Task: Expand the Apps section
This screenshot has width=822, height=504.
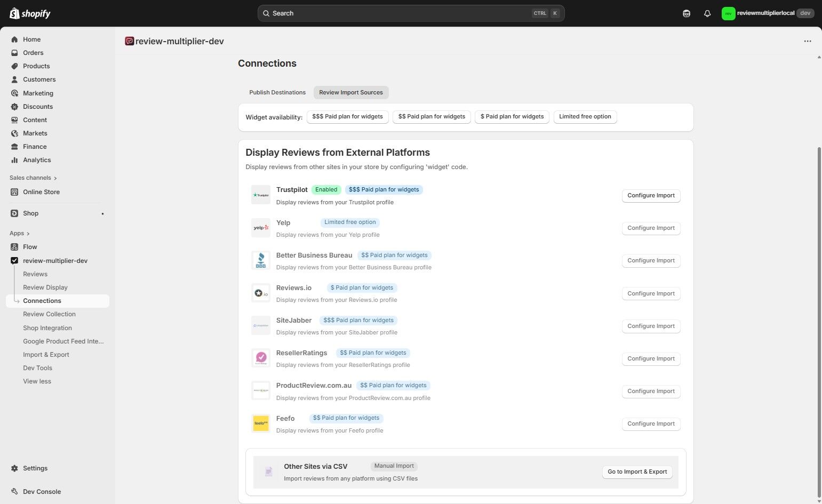Action: click(20, 234)
